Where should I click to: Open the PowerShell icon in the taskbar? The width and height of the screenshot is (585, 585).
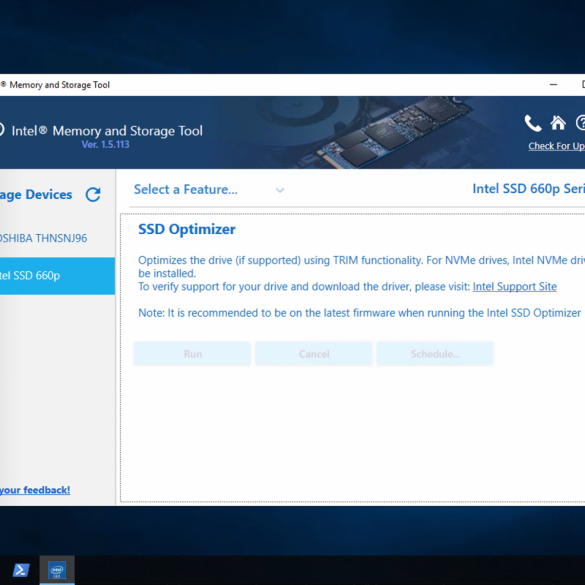(21, 570)
